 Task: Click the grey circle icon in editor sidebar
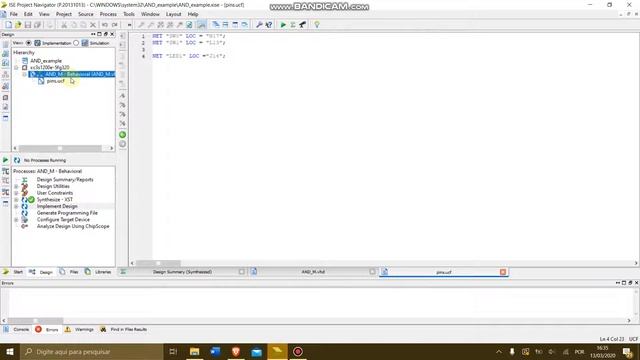[122, 144]
